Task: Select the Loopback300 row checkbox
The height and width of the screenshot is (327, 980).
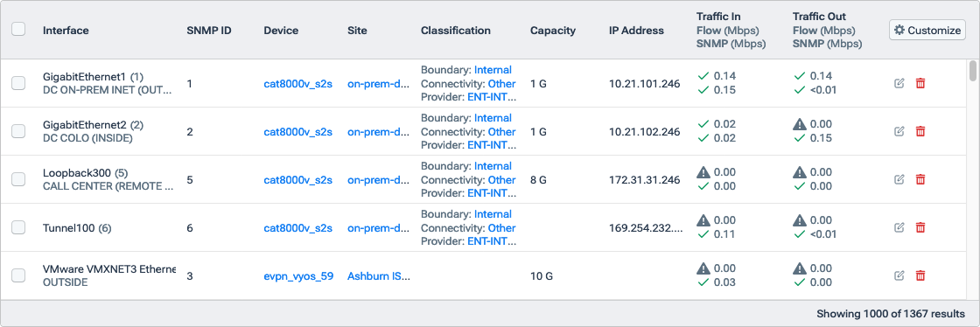Action: click(18, 179)
